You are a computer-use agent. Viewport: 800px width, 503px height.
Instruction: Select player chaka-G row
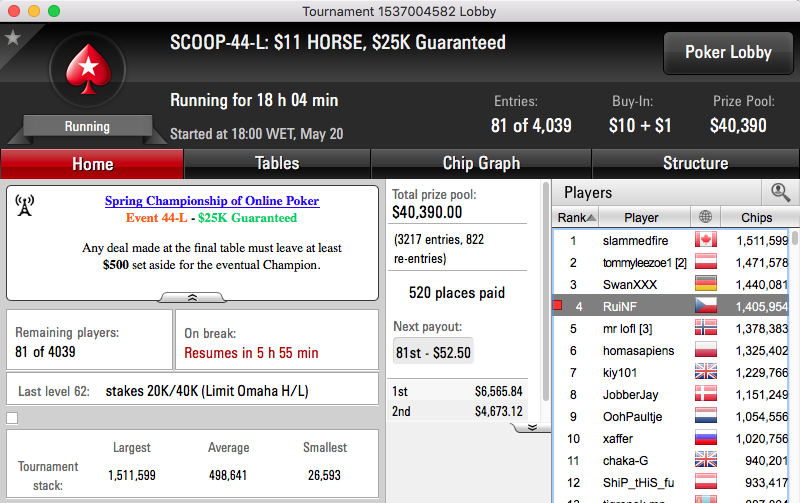(x=671, y=460)
